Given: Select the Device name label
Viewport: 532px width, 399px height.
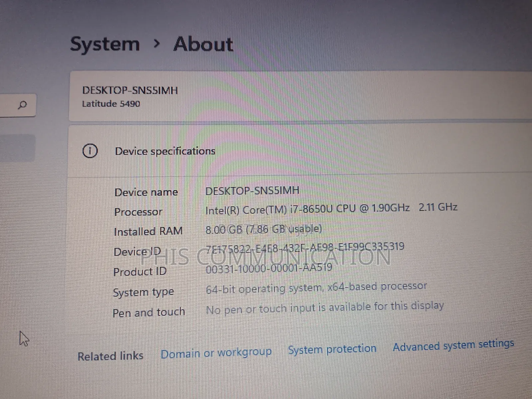Looking at the screenshot, I should point(146,192).
